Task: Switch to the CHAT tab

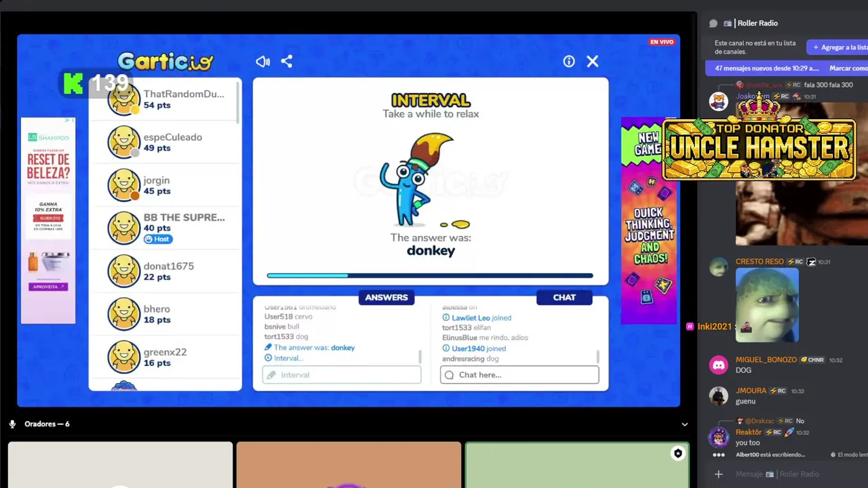Action: coord(564,298)
